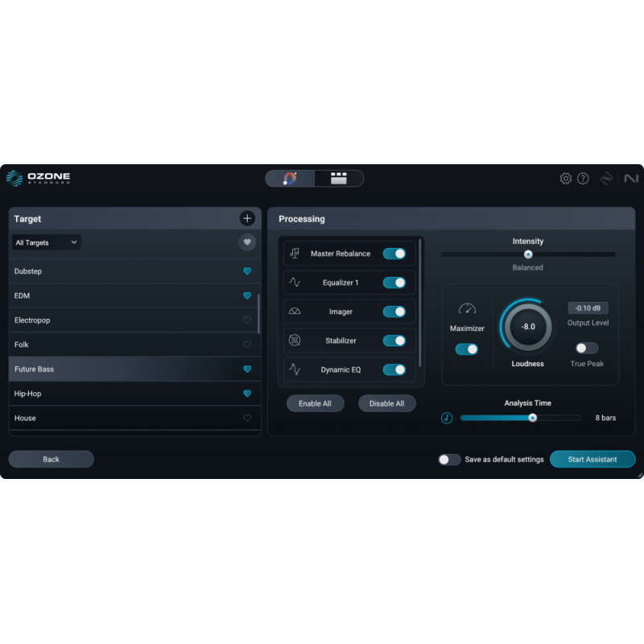Turn off the Stabilizer toggle
644x644 pixels.
pyautogui.click(x=395, y=341)
